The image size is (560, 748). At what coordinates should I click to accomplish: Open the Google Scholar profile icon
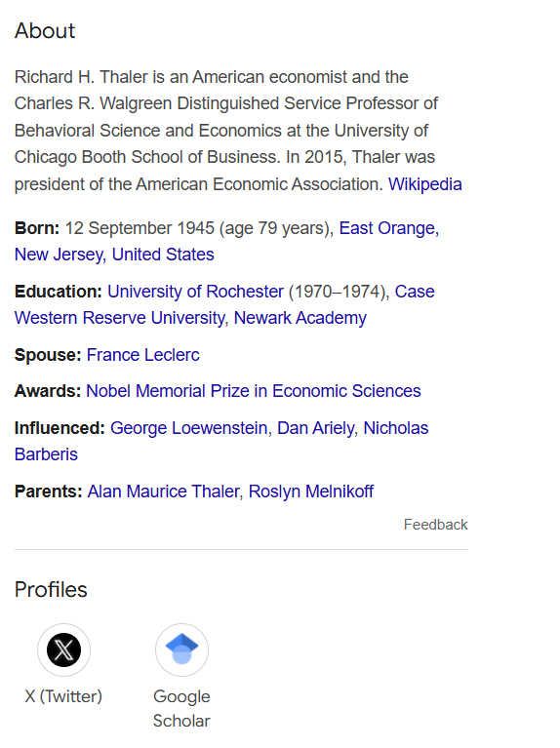point(181,650)
